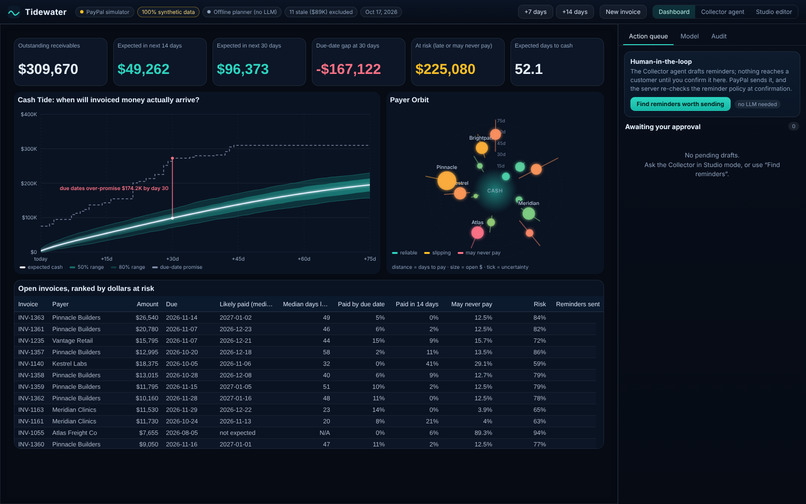Click the CASH center of Payer Orbit

coord(494,191)
